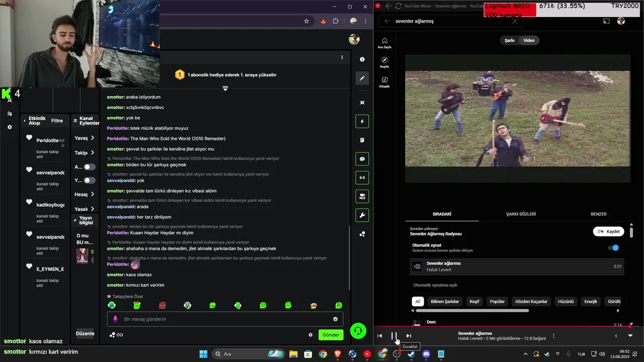Pause playback with the Duraklat button
644x362 pixels.
tap(394, 336)
